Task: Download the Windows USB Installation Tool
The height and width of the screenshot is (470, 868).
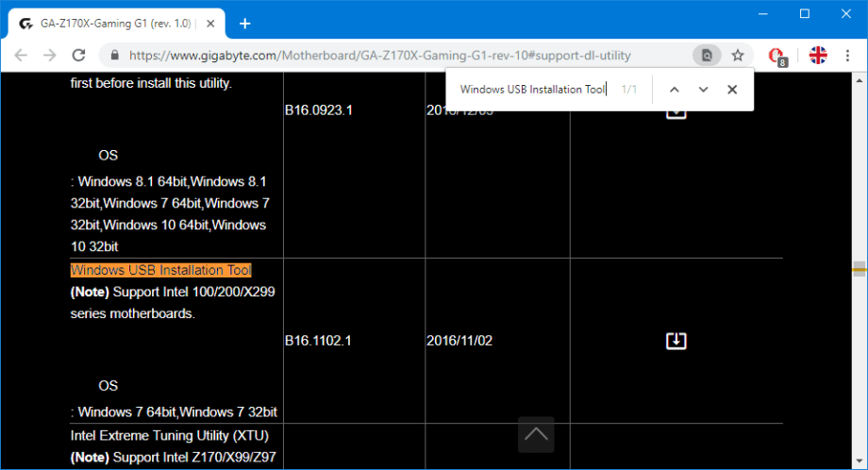Action: [676, 341]
